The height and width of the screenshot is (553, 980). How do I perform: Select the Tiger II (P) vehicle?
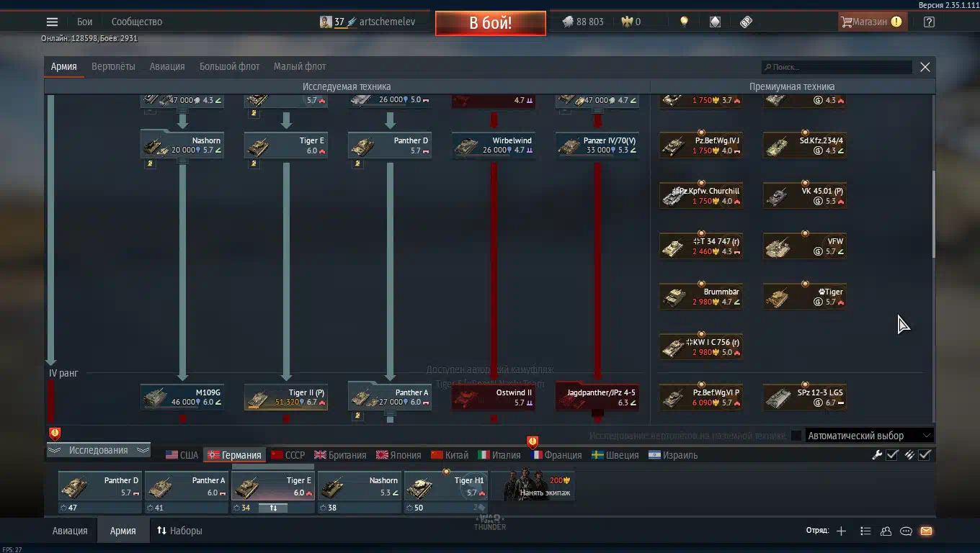[286, 397]
